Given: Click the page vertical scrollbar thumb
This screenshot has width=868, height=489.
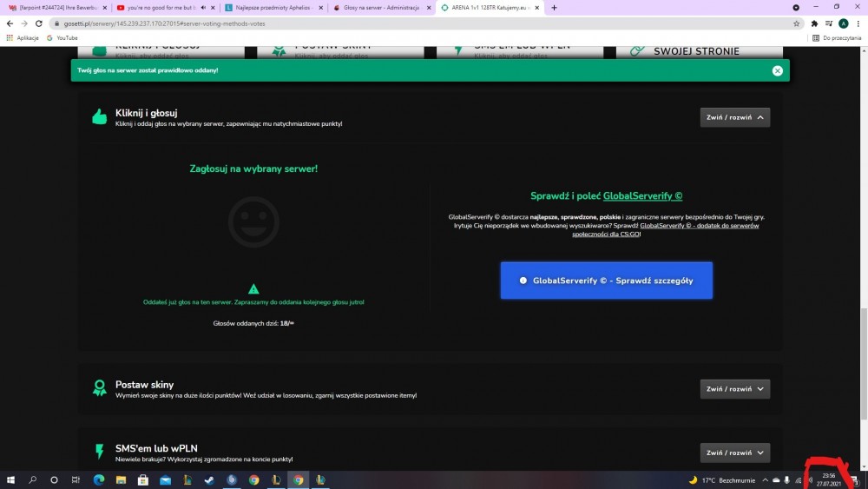Looking at the screenshot, I should [864, 364].
